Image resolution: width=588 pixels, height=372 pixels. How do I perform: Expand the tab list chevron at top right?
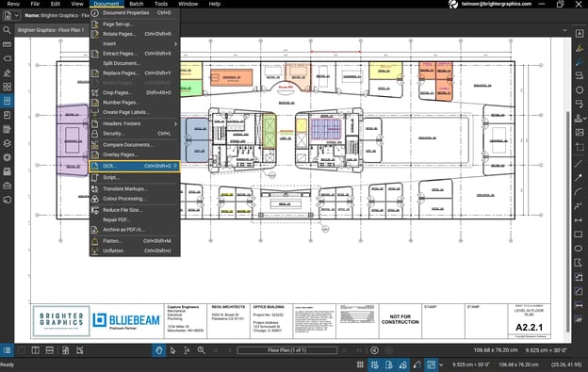[564, 30]
